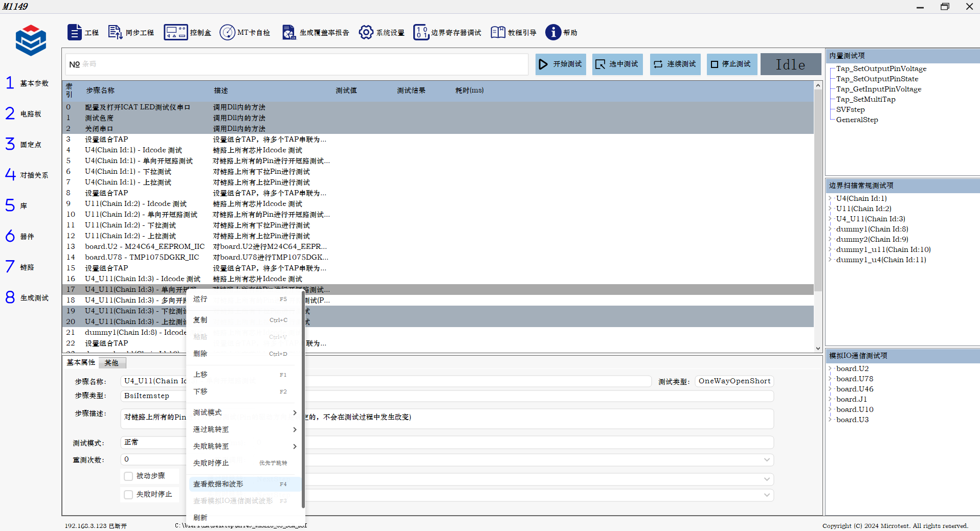
Task: Toggle the 被动步骤 checkbox
Action: (128, 476)
